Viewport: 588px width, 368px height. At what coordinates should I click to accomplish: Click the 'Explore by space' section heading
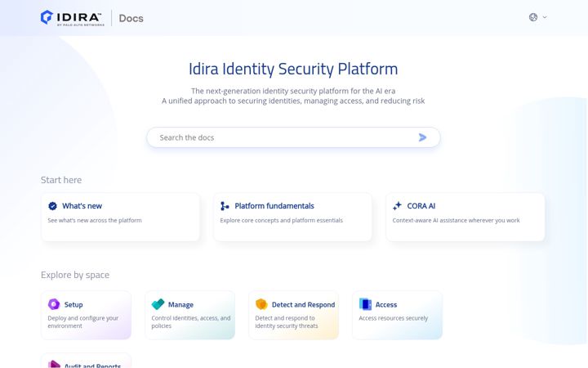(75, 275)
